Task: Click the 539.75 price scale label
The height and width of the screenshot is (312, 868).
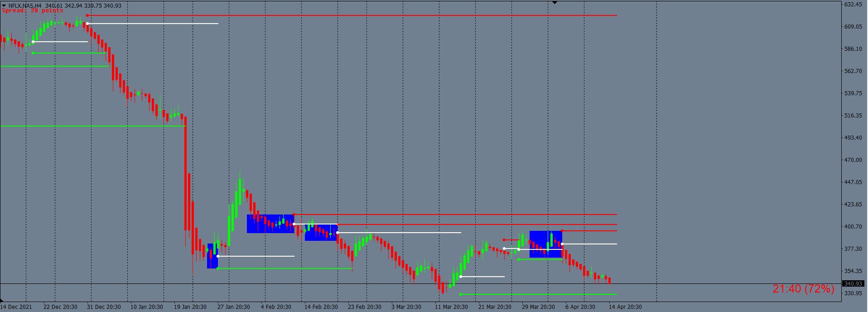Action: 853,93
